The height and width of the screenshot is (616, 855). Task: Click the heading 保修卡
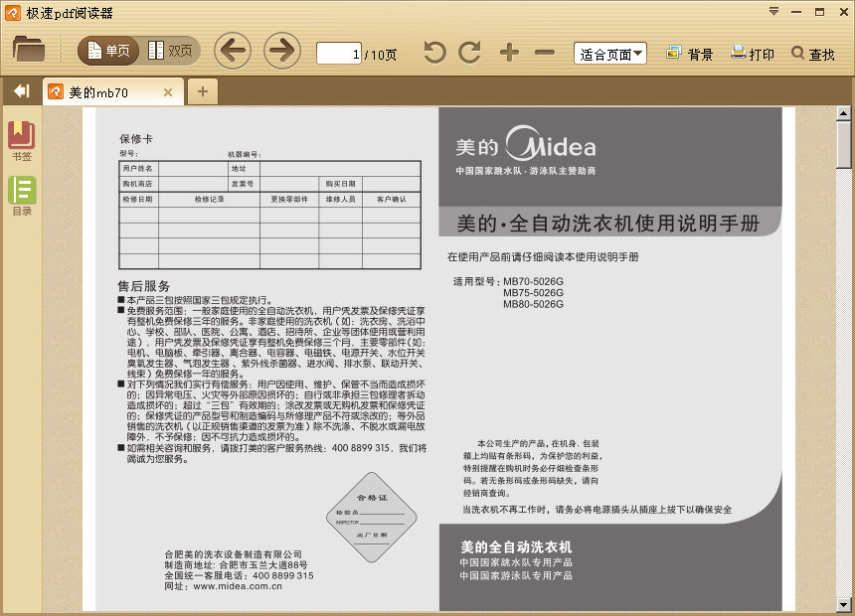click(136, 139)
